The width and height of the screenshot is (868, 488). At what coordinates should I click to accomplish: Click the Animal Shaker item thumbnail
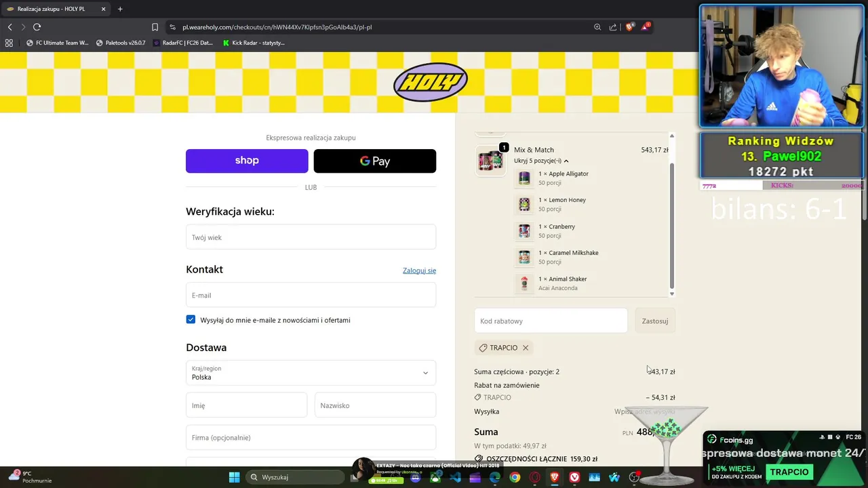pos(524,283)
